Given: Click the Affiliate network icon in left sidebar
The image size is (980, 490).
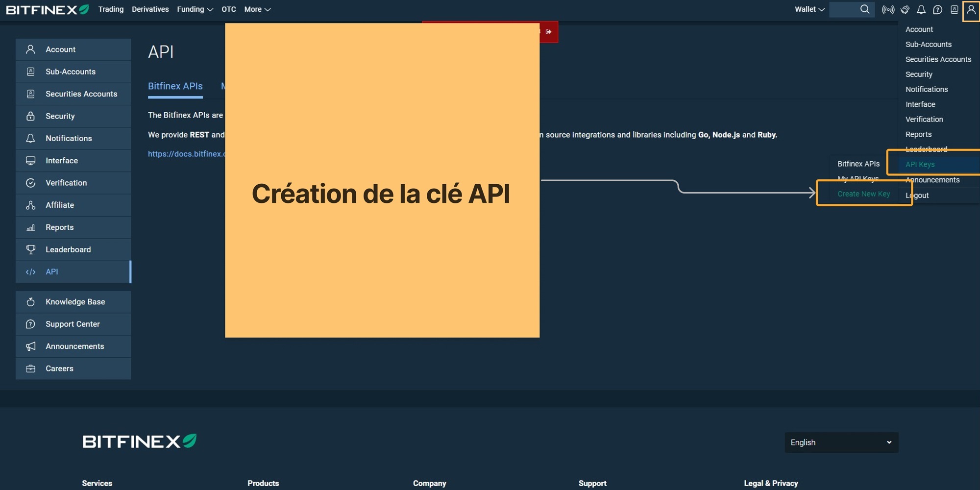Looking at the screenshot, I should pyautogui.click(x=30, y=205).
